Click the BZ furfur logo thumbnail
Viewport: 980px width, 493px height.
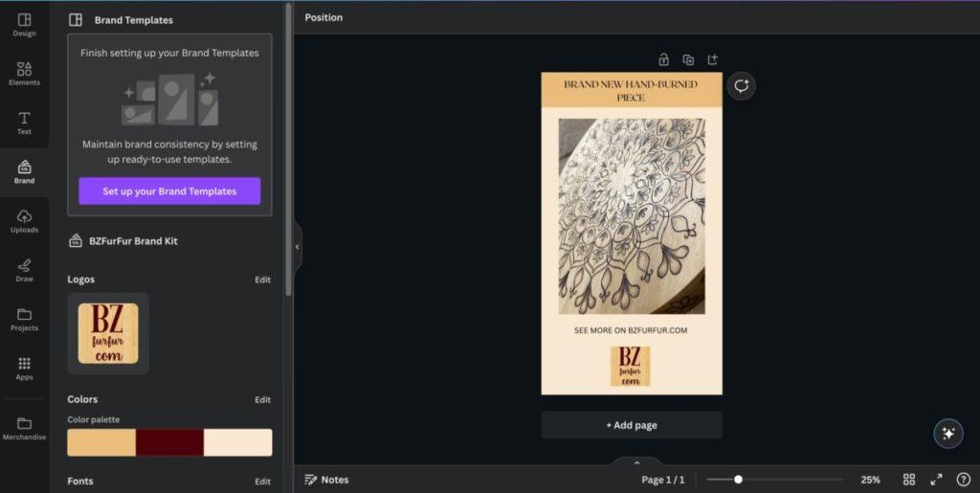[x=108, y=333]
